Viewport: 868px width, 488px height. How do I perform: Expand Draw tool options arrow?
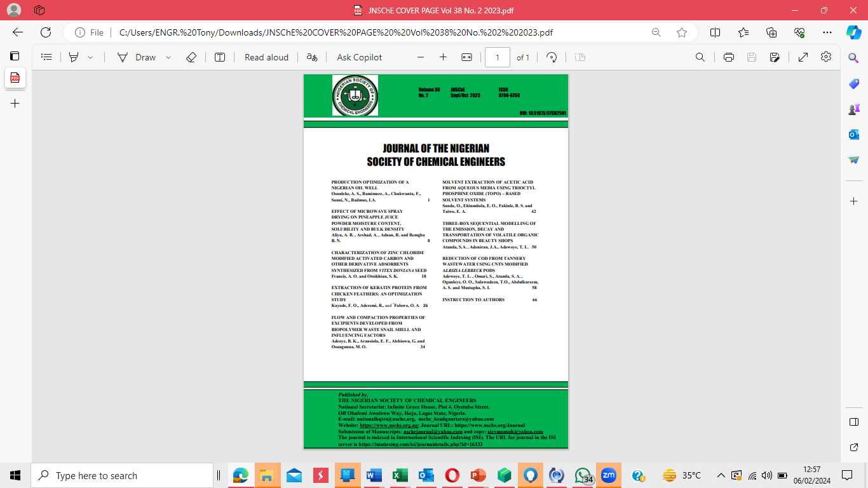168,57
